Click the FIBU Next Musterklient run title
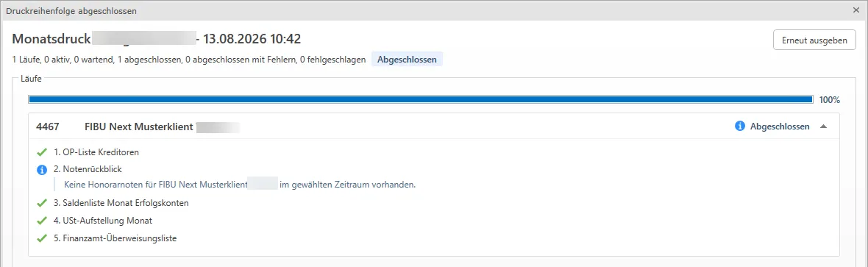The height and width of the screenshot is (267, 868). pyautogui.click(x=138, y=127)
